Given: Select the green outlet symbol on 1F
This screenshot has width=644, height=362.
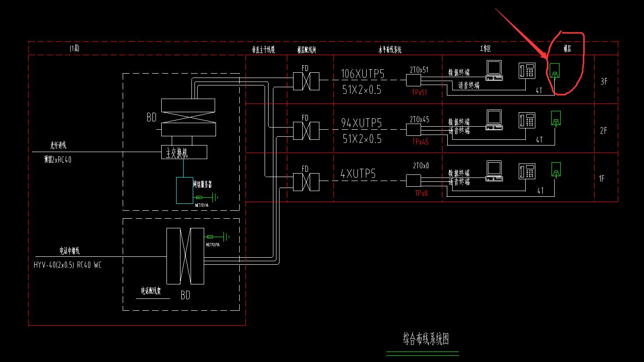Looking at the screenshot, I should 555,170.
